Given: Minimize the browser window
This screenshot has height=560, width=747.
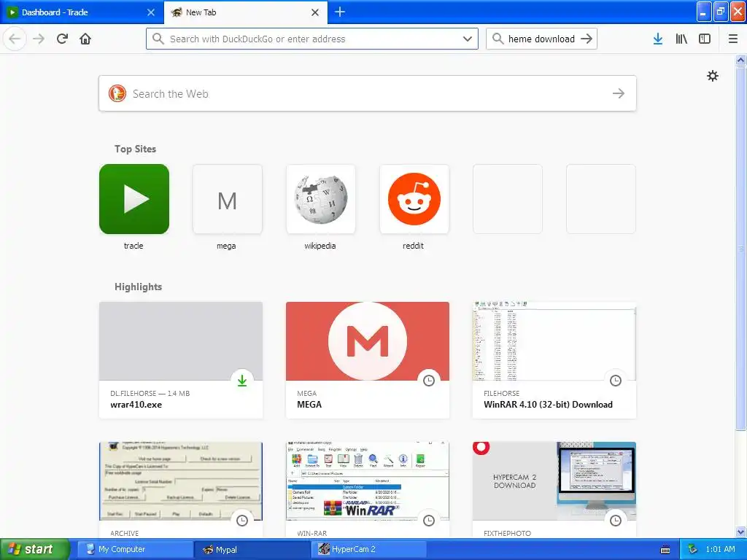Looking at the screenshot, I should click(704, 12).
